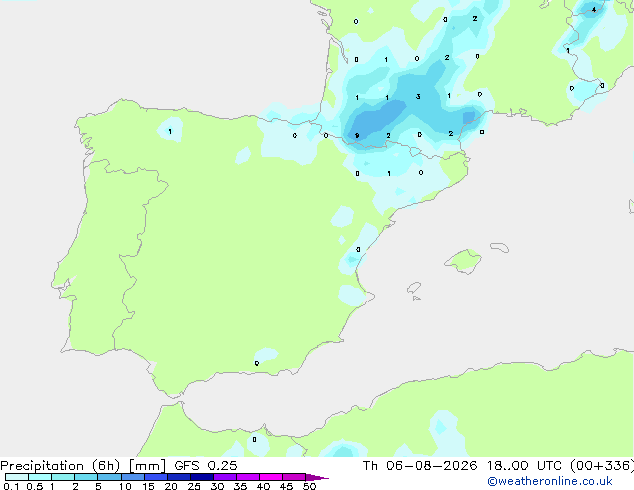Click the lightest 0.1–0.5 mm legend swatch
The height and width of the screenshot is (490, 634).
(x=17, y=477)
